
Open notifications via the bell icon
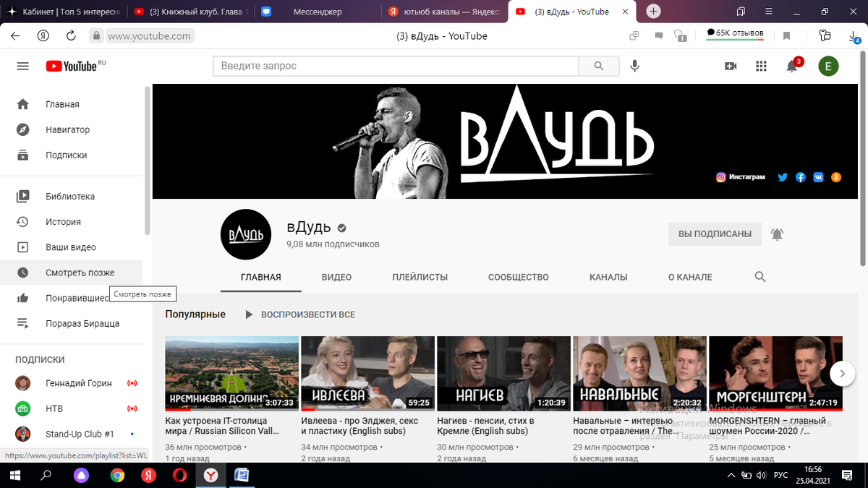[793, 66]
